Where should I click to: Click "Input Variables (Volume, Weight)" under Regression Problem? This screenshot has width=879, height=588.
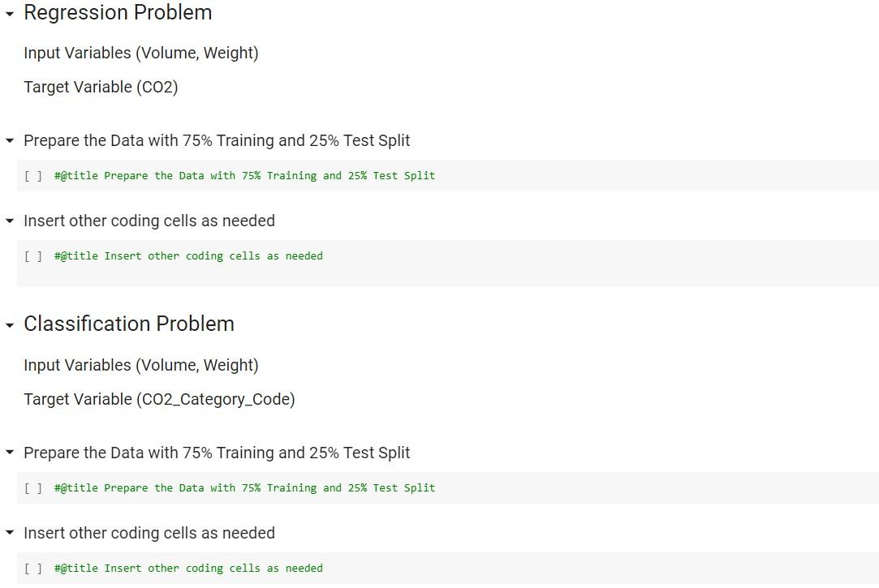click(x=140, y=53)
